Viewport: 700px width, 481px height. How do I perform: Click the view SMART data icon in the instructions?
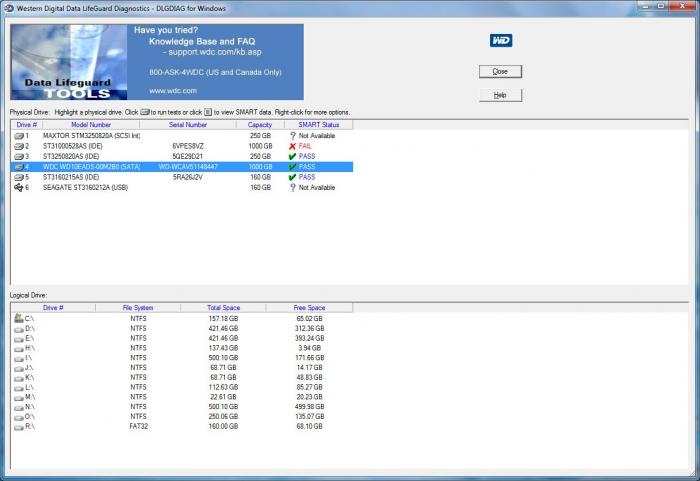click(x=208, y=112)
